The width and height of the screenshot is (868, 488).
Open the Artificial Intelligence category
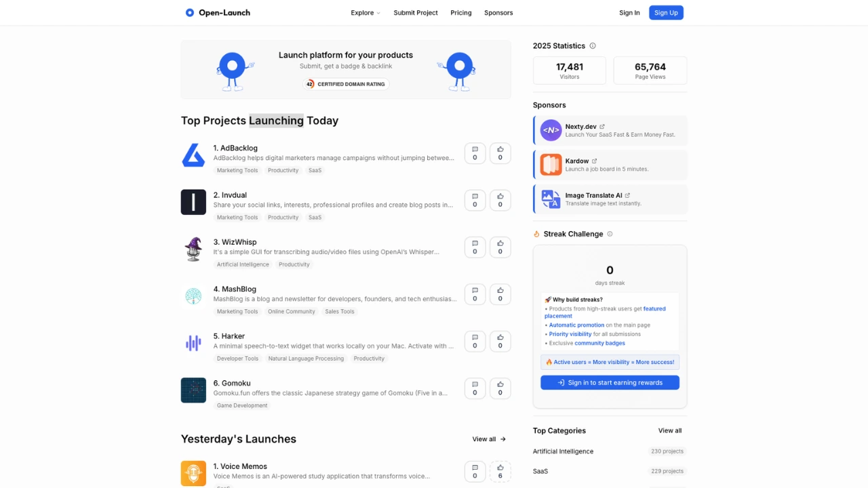(563, 451)
